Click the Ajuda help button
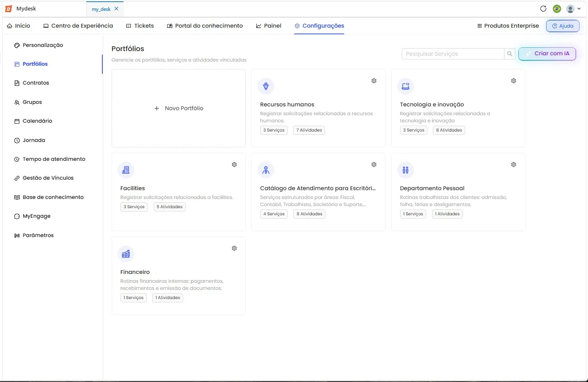Screen dimensions: 588x382 pyautogui.click(x=563, y=26)
